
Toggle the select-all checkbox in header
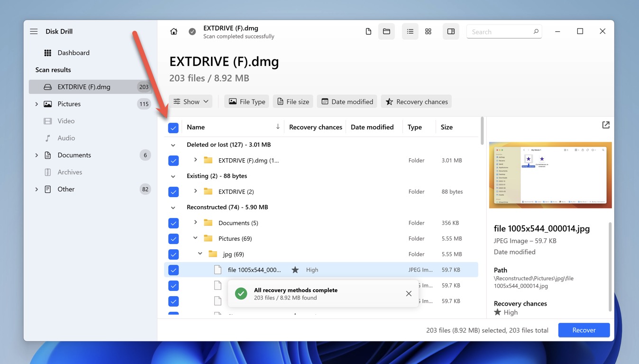(173, 127)
